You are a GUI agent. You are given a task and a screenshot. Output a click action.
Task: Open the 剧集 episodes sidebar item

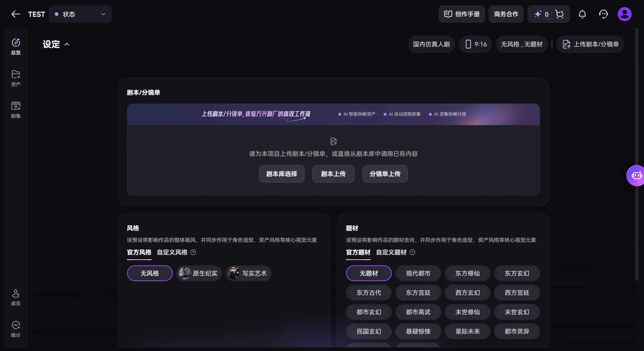[x=16, y=110]
